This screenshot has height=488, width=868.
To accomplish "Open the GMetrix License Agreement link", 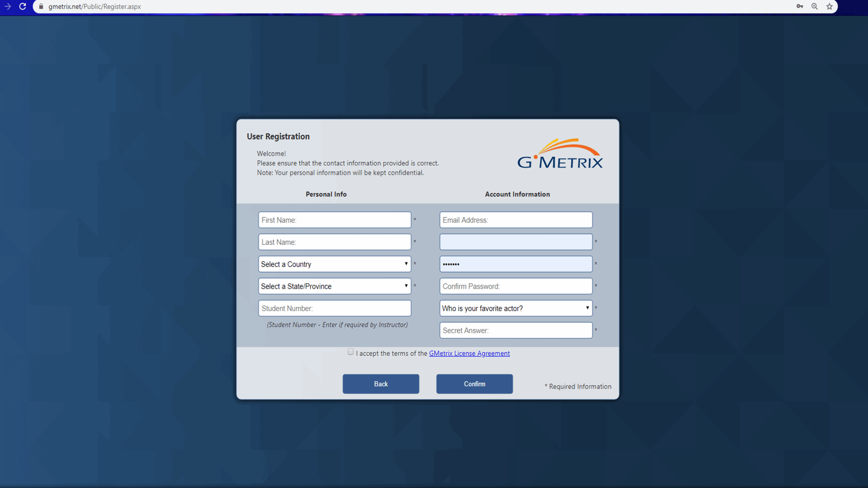I will (469, 353).
